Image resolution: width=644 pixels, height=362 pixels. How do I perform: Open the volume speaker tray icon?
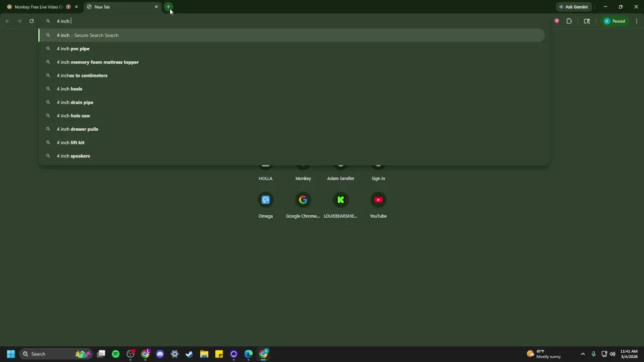tap(612, 354)
